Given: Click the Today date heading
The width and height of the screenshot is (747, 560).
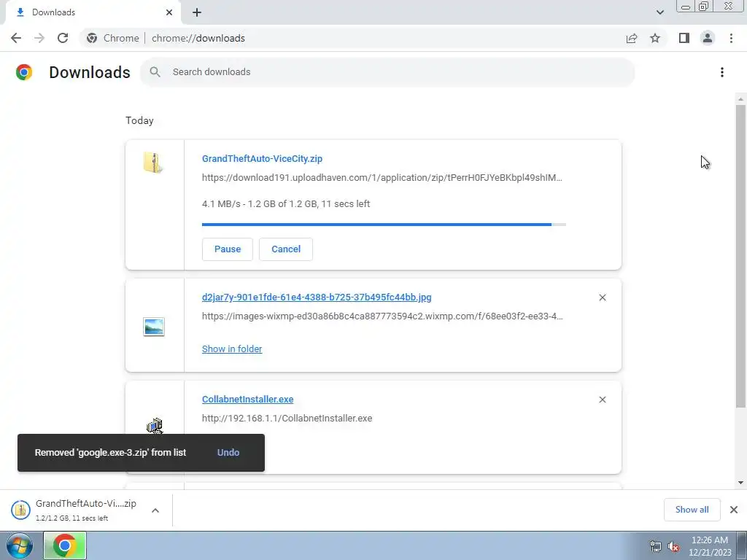Looking at the screenshot, I should coord(139,120).
